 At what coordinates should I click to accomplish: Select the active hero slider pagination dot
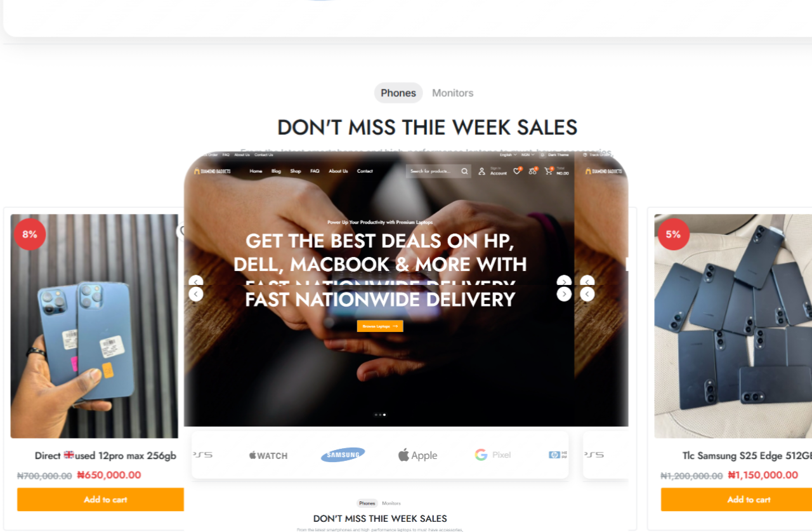[384, 415]
